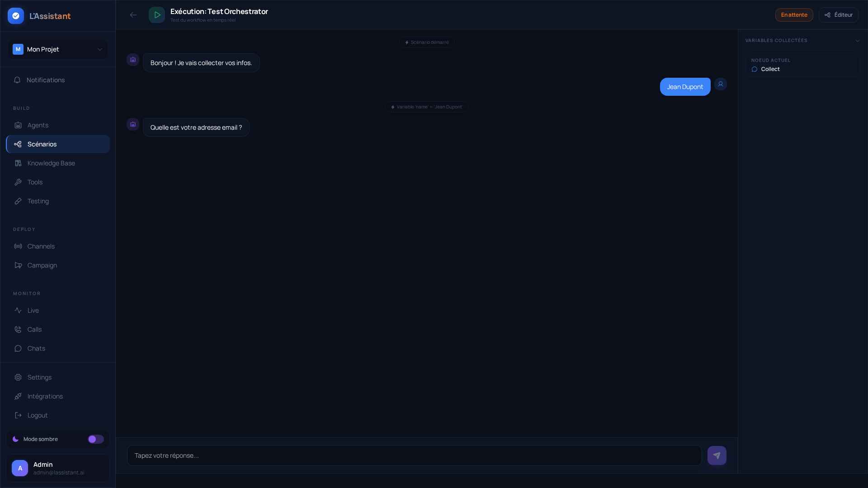This screenshot has width=868, height=488.
Task: Click the back arrow icon in header
Action: coord(133,15)
